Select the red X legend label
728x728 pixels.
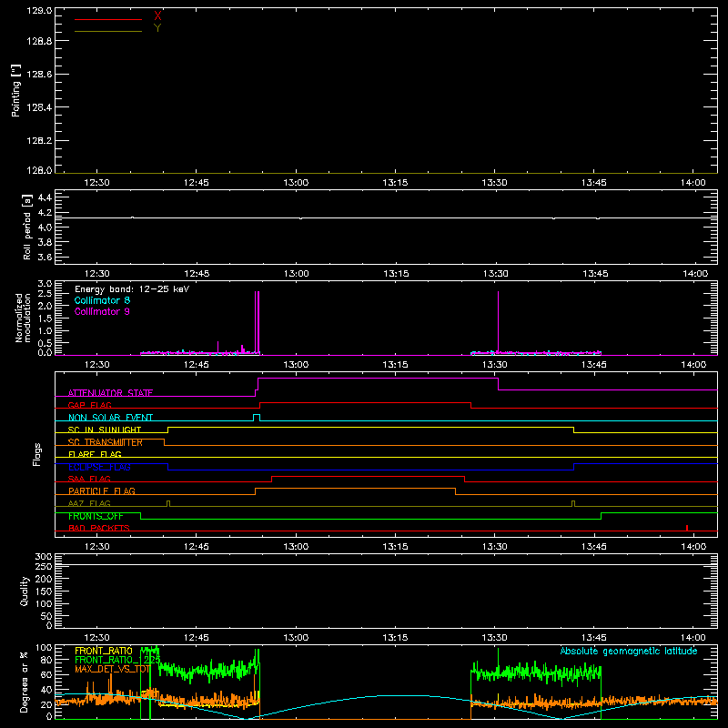(157, 16)
